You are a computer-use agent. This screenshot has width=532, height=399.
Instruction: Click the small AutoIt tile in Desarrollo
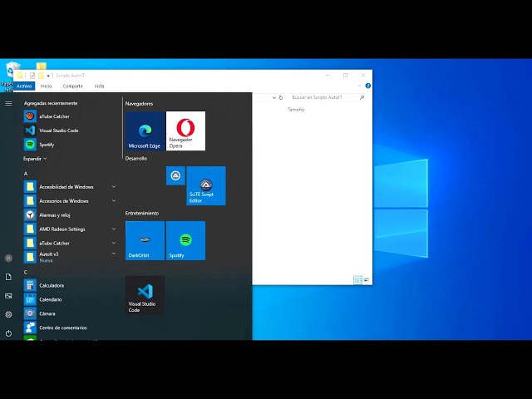coord(175,175)
